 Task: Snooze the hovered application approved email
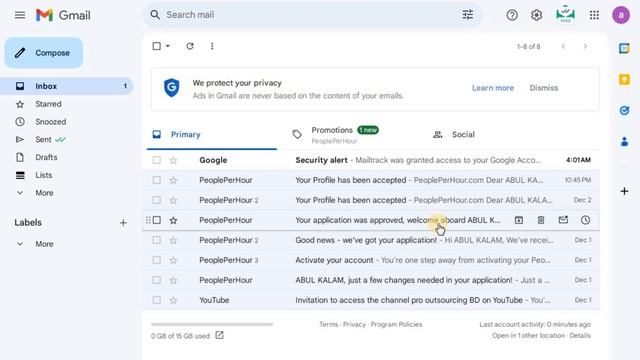(585, 220)
